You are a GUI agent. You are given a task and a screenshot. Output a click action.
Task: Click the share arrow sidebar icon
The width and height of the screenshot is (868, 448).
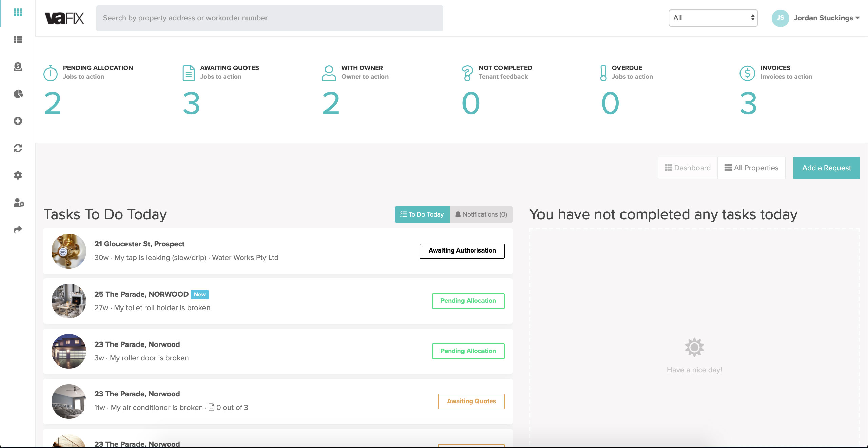18,230
